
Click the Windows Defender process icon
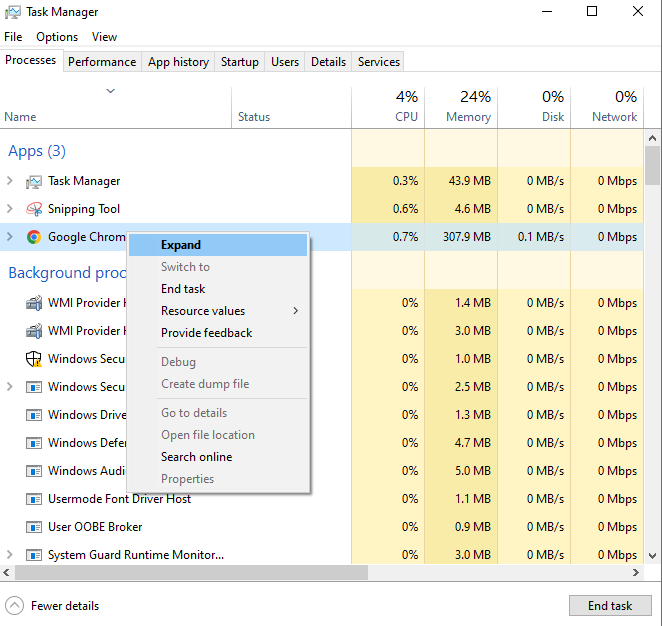click(x=34, y=443)
